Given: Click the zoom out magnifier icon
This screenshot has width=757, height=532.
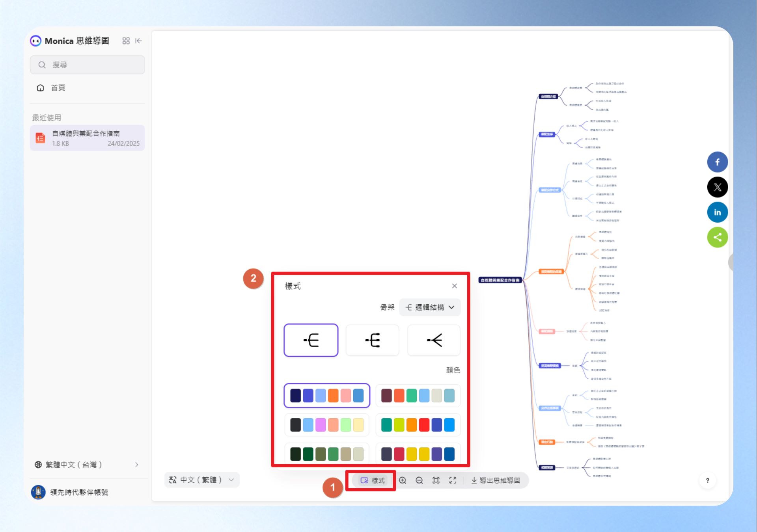Looking at the screenshot, I should point(419,480).
